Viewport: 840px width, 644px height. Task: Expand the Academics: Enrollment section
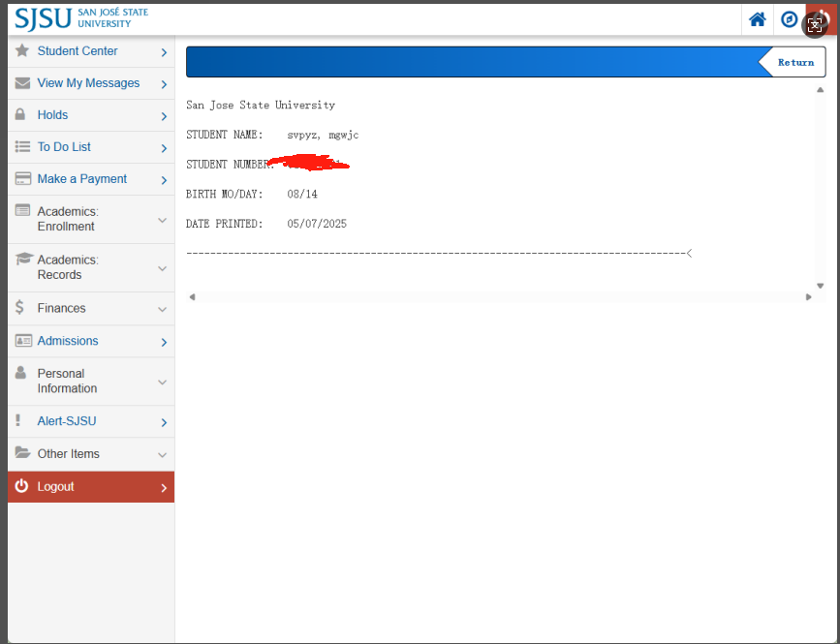coord(162,220)
